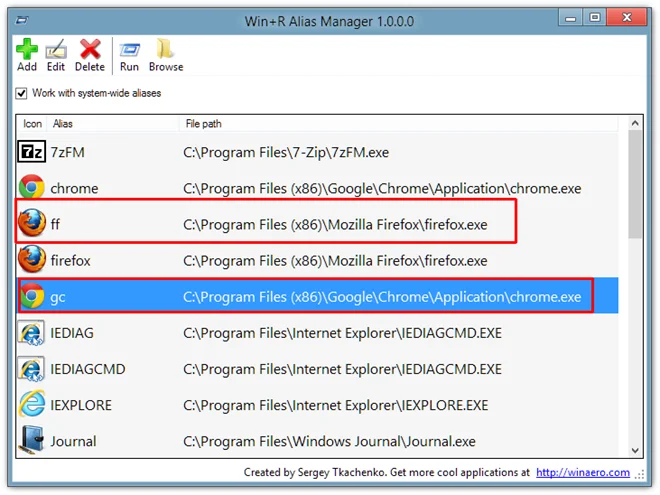Click the IEXPLORE alias icon
660x495 pixels.
click(32, 404)
